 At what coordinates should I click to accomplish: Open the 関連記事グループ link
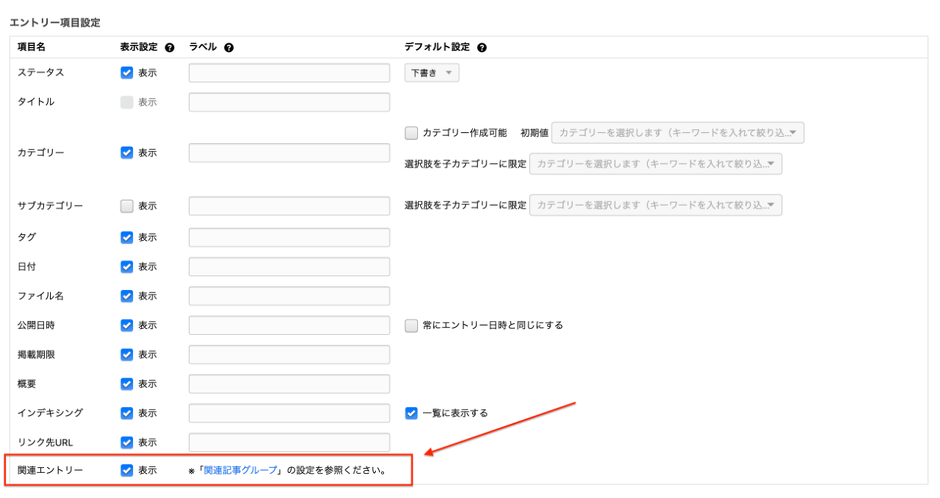240,470
